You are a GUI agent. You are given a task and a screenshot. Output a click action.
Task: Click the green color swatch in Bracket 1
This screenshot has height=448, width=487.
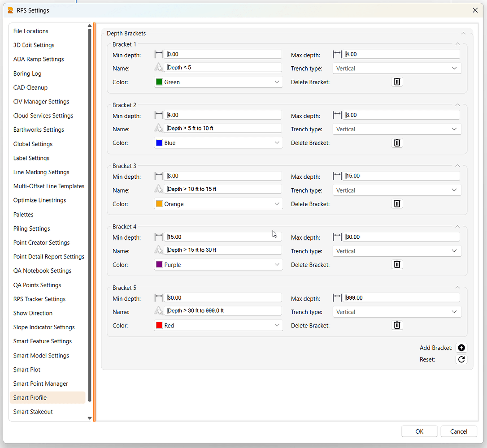pyautogui.click(x=159, y=82)
